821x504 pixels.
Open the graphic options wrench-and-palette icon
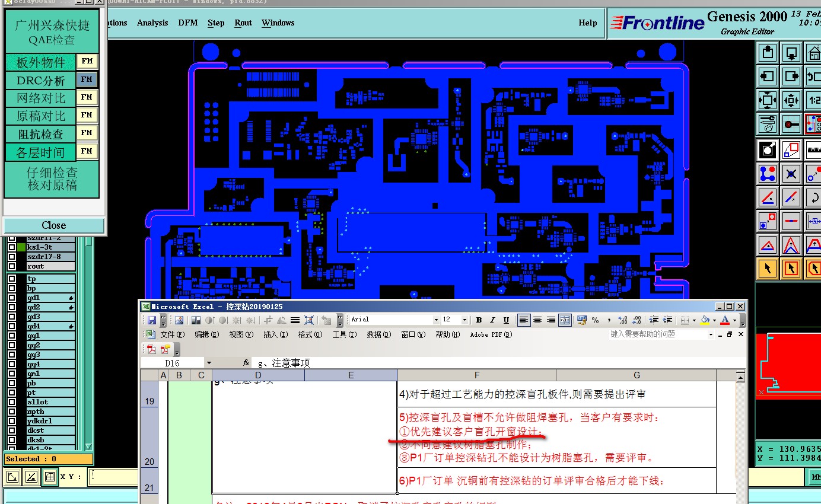pos(768,124)
